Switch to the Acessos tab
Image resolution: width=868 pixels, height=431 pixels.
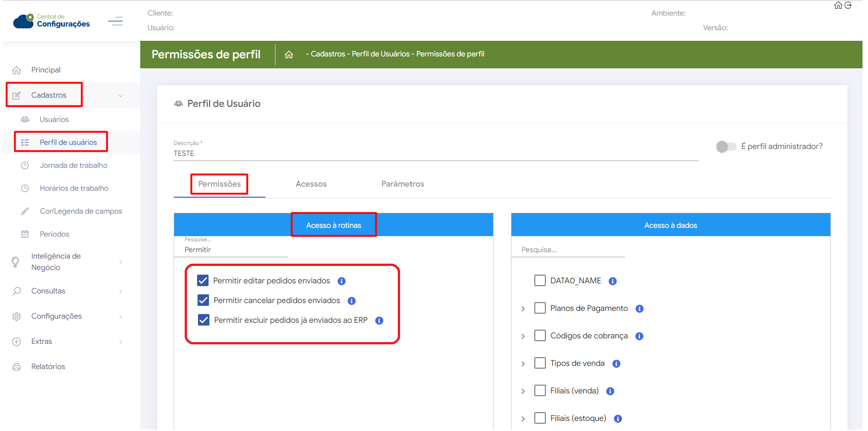point(311,184)
